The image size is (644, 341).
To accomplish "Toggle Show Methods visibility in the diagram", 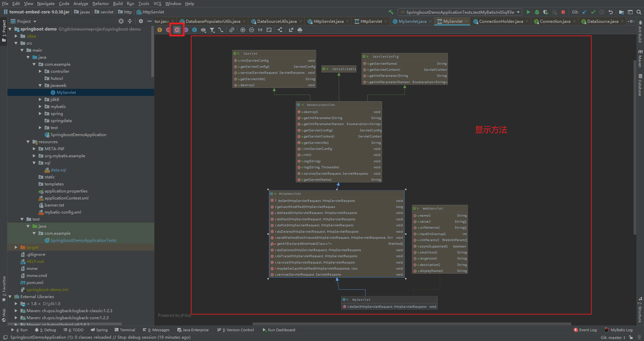I will click(x=177, y=30).
